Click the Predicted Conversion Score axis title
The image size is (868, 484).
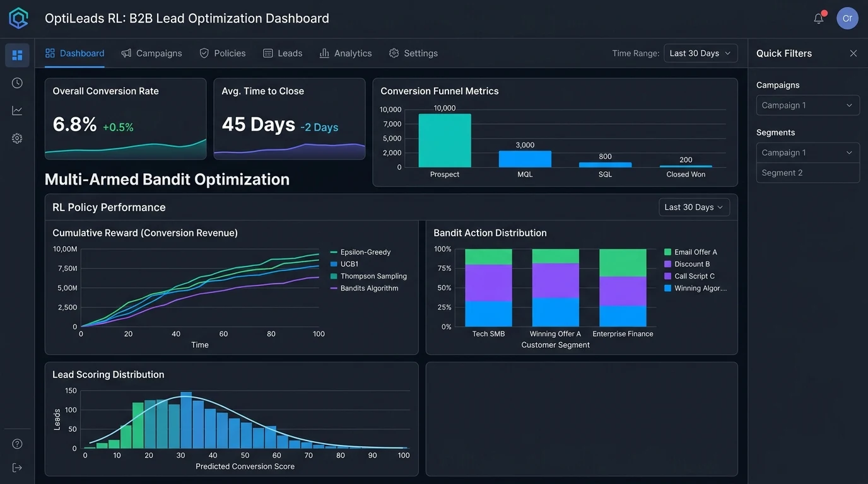pyautogui.click(x=245, y=466)
